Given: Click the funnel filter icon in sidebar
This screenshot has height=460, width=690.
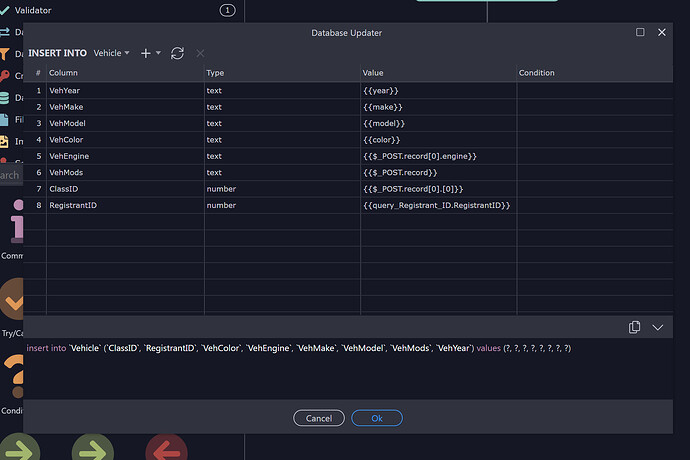Looking at the screenshot, I should pyautogui.click(x=4, y=54).
